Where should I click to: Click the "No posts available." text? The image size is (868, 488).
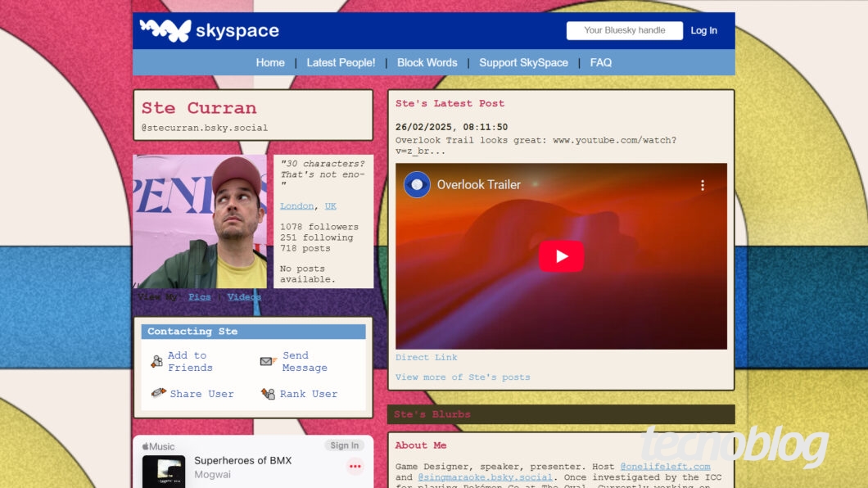coord(307,273)
